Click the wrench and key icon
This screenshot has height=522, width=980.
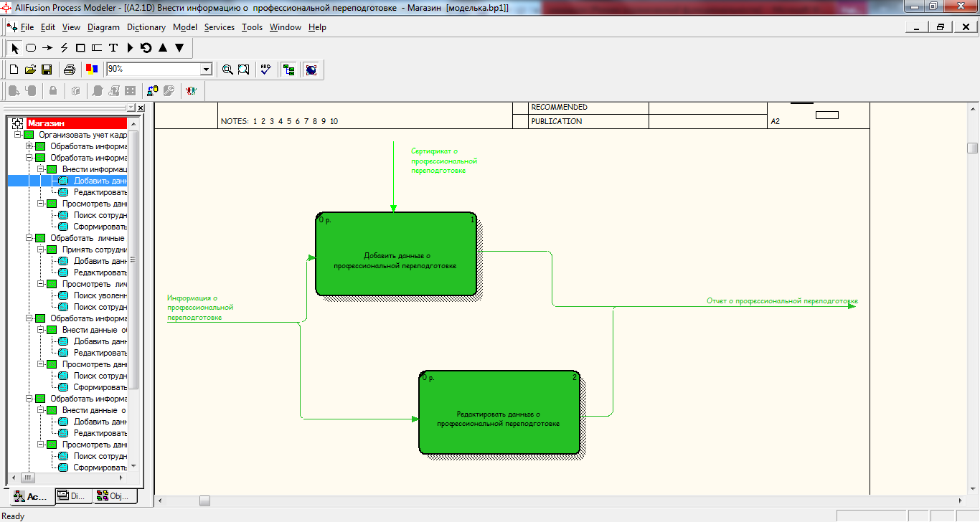tap(169, 91)
